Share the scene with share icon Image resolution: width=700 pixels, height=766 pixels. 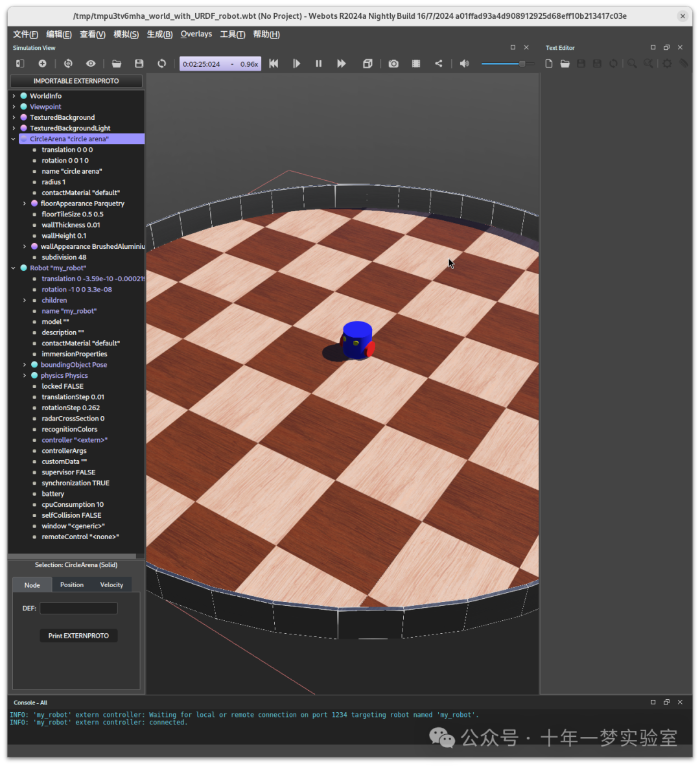pyautogui.click(x=439, y=64)
